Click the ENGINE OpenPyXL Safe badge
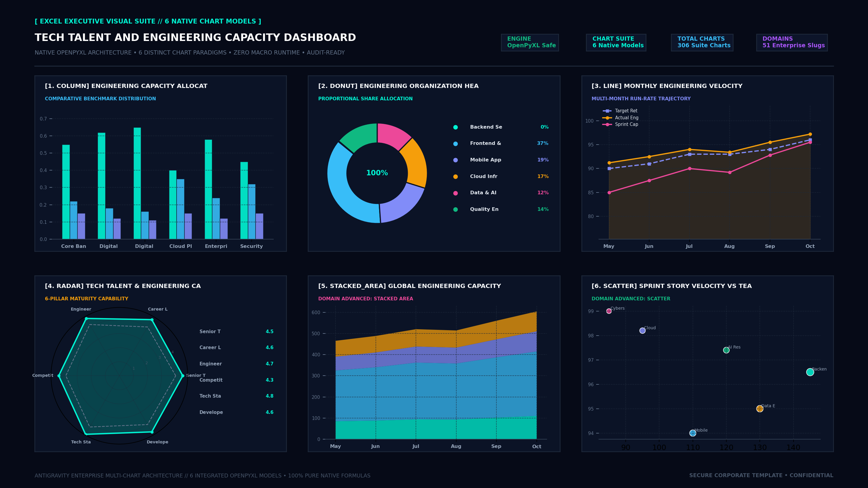The image size is (868, 488). click(530, 42)
